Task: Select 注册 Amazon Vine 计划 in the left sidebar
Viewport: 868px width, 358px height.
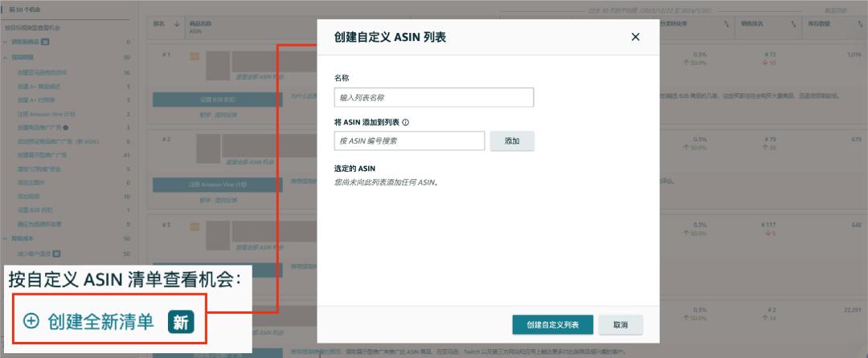Action: pyautogui.click(x=46, y=114)
